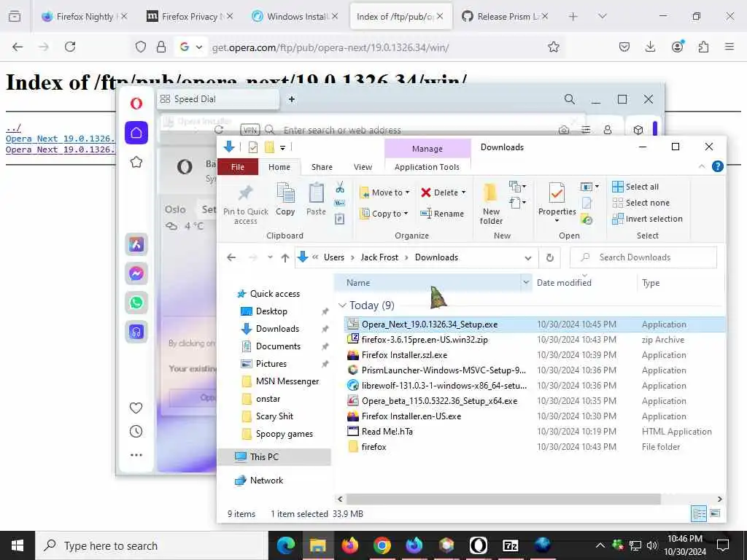747x560 pixels.
Task: Open the Delete dropdown arrow
Action: (x=463, y=192)
